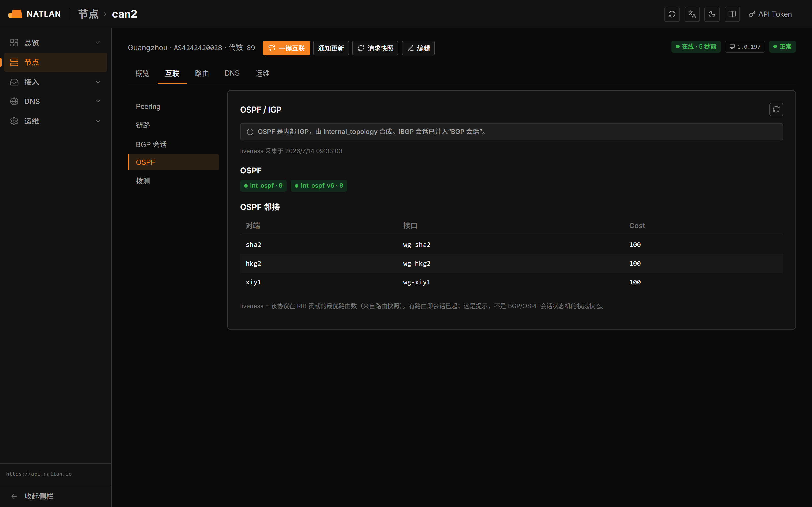Click the int_ospf_v6 status badge
Screen dimensions: 812x507
319,185
